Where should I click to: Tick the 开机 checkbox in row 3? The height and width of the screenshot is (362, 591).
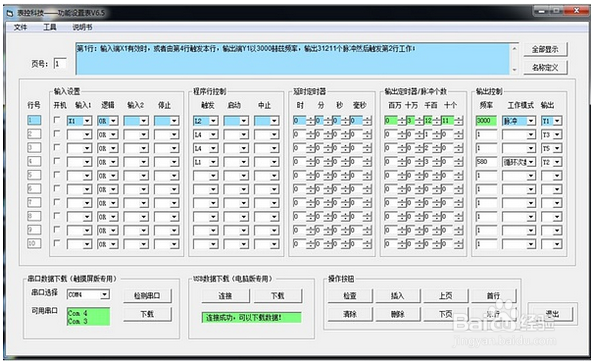(57, 147)
